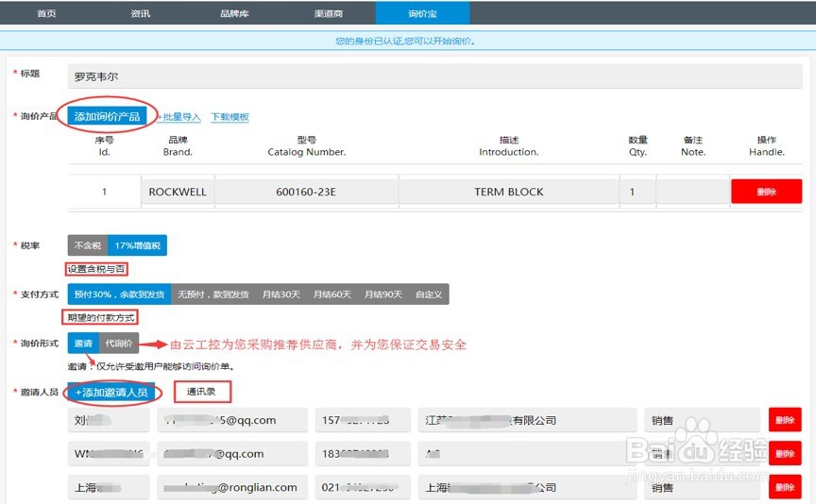Click the company field ending 有限公司 in first row

(528, 420)
